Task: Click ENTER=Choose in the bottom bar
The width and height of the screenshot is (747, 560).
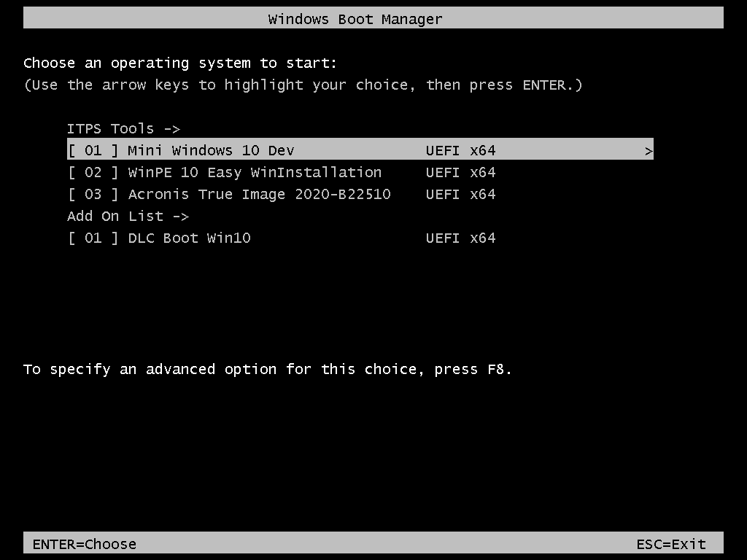Action: (85, 544)
